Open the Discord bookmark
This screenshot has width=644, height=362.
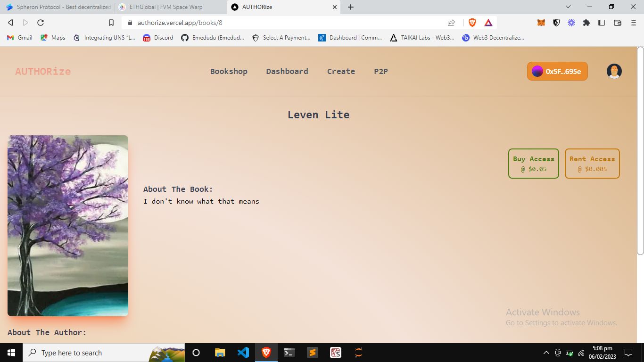click(x=158, y=37)
